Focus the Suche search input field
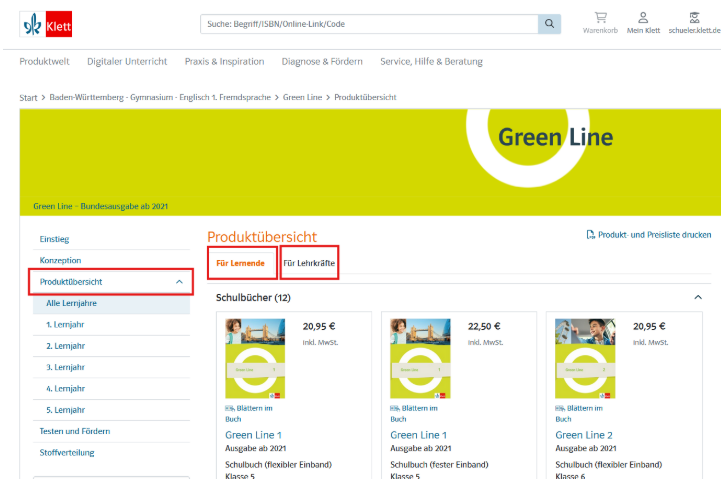Viewport: 721px width, 492px height. pyautogui.click(x=369, y=24)
